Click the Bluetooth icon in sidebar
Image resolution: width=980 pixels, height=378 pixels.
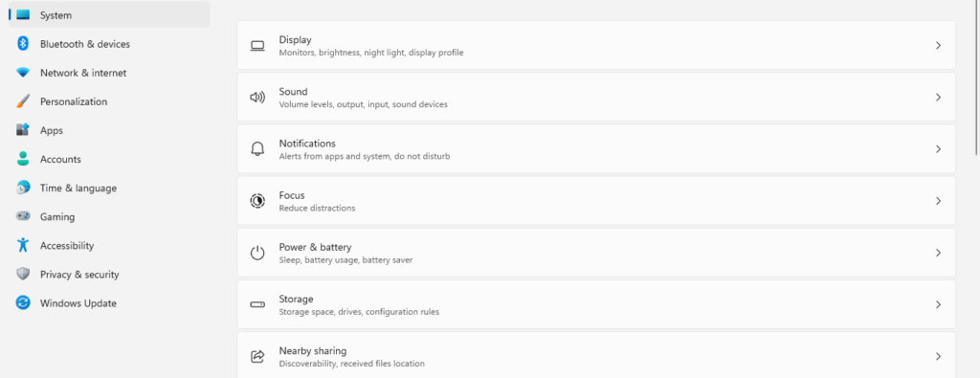coord(23,44)
